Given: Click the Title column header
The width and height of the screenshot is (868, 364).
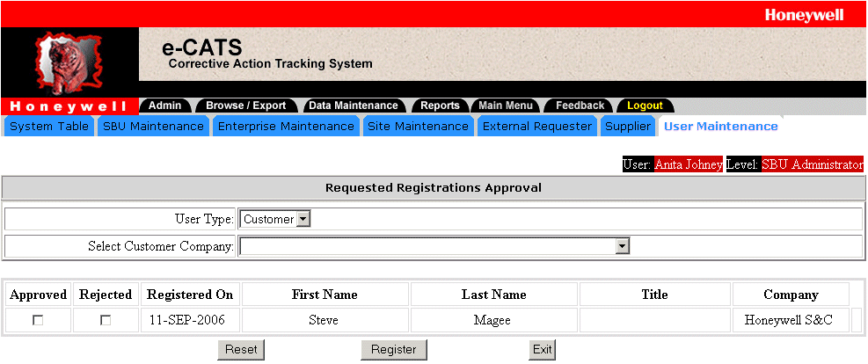Looking at the screenshot, I should [x=655, y=295].
